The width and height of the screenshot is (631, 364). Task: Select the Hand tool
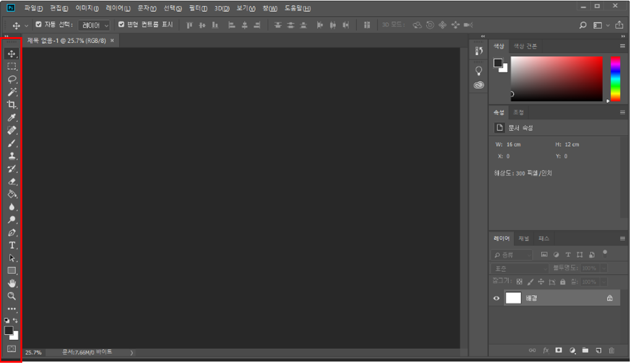[12, 283]
